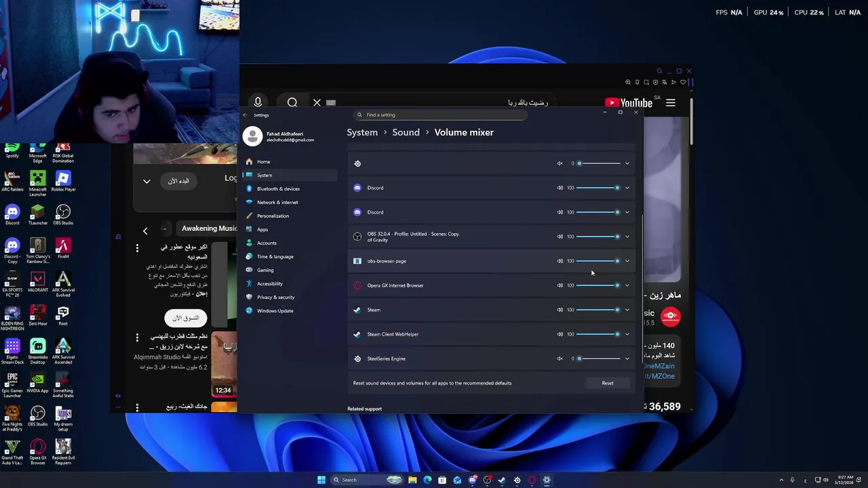Image resolution: width=868 pixels, height=488 pixels.
Task: Select the ARC Raiders desktop shortcut
Action: pos(12,182)
